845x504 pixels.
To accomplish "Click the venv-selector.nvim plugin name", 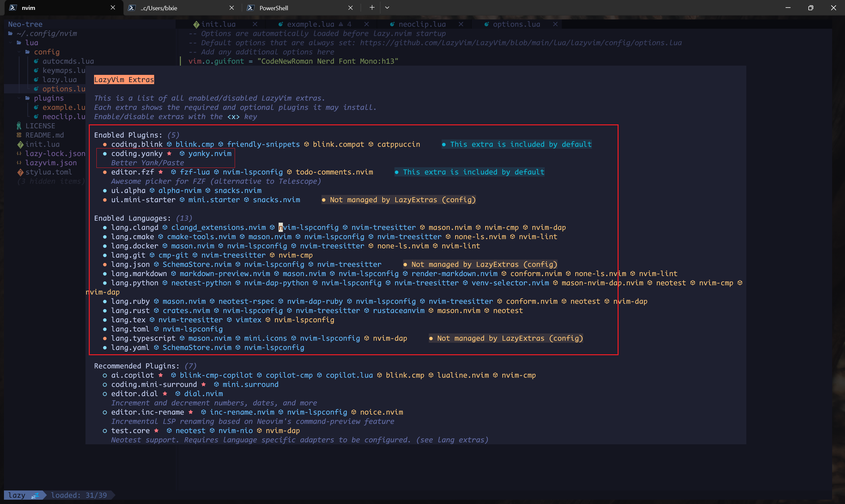I will point(510,283).
